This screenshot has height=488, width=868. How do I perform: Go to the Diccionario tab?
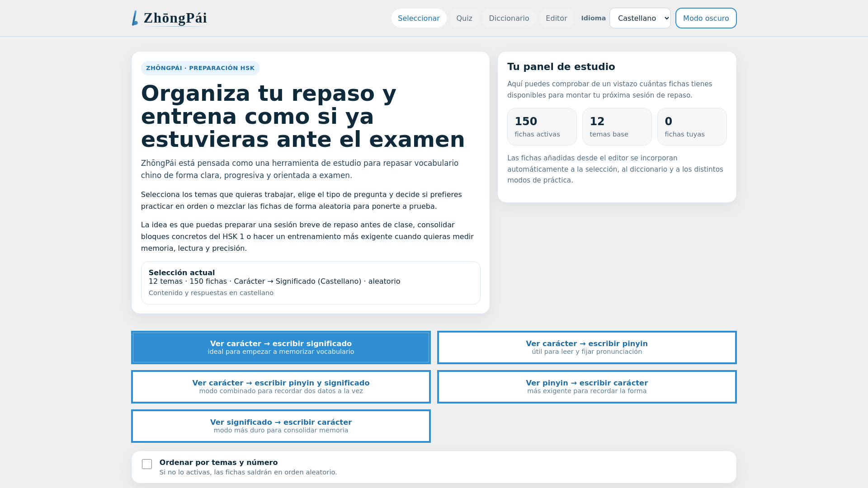(509, 18)
